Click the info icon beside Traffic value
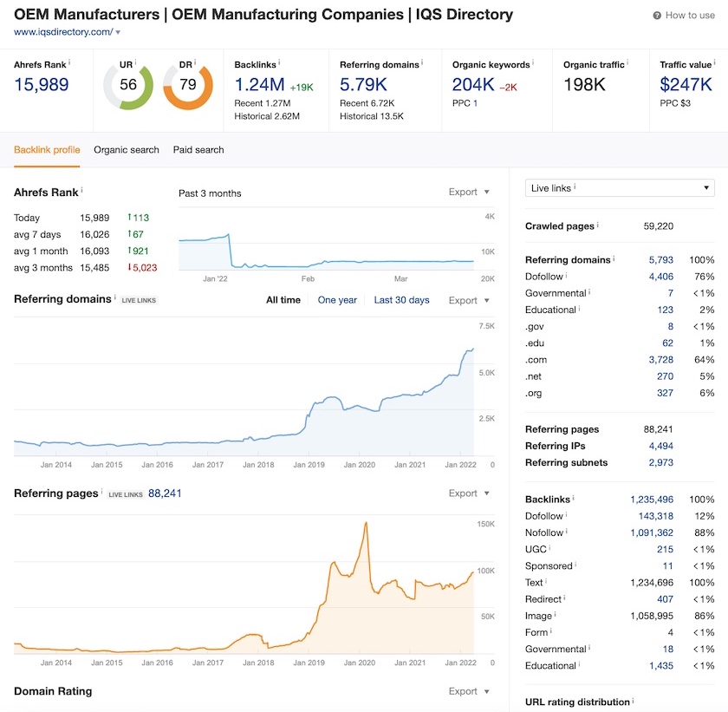The image size is (728, 712). pyautogui.click(x=715, y=63)
